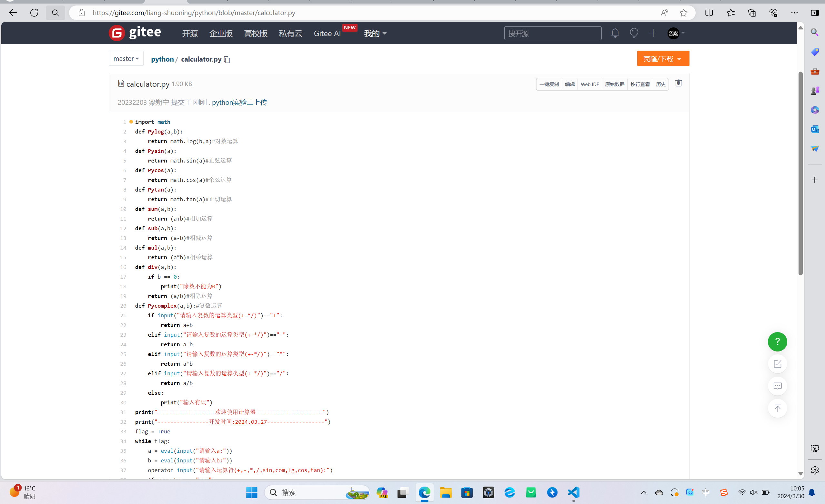The height and width of the screenshot is (504, 825).
Task: Click the lightbulb icon in header
Action: [634, 33]
